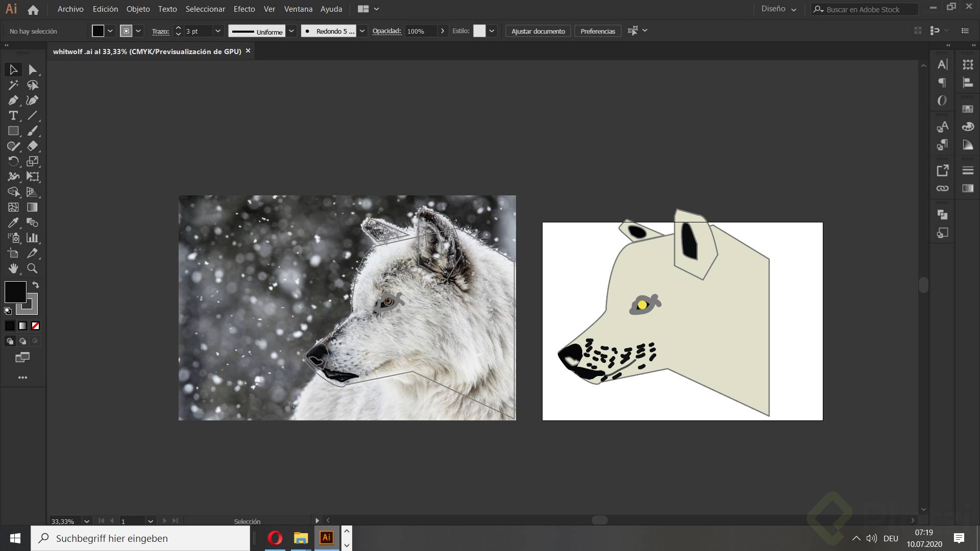Select the Perspective Grid tool
980x551 pixels.
(x=33, y=192)
